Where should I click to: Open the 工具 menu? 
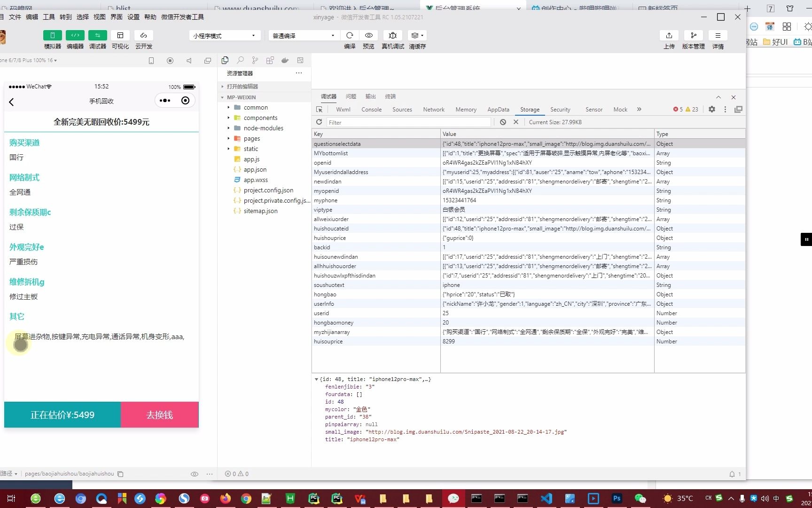coord(49,17)
